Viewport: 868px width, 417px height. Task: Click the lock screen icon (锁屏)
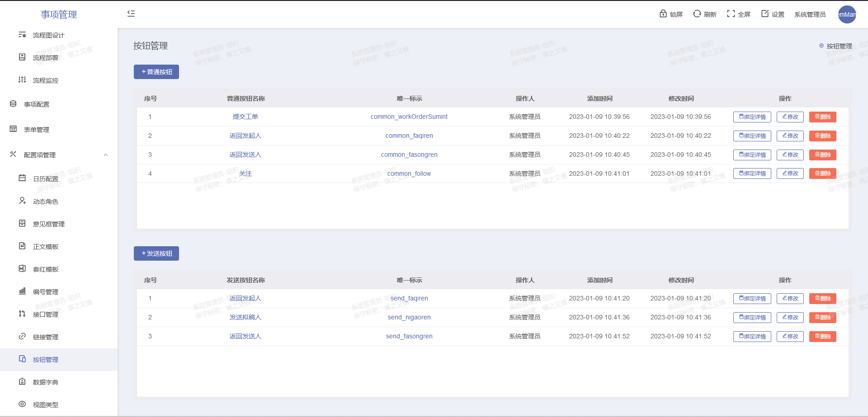click(x=663, y=14)
